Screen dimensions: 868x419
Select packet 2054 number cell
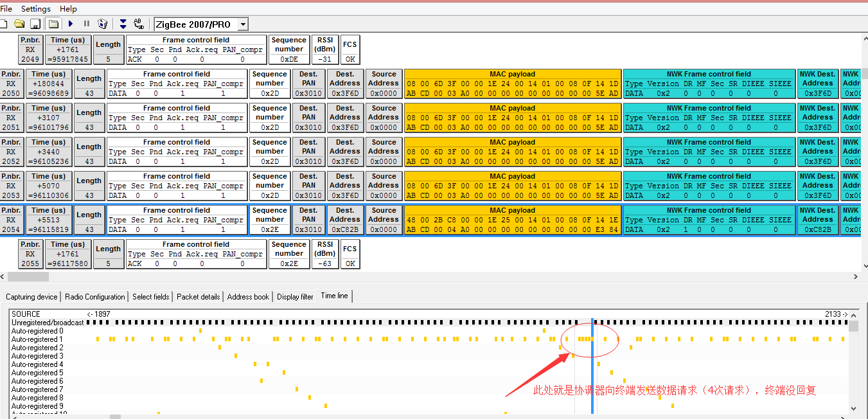click(x=12, y=220)
